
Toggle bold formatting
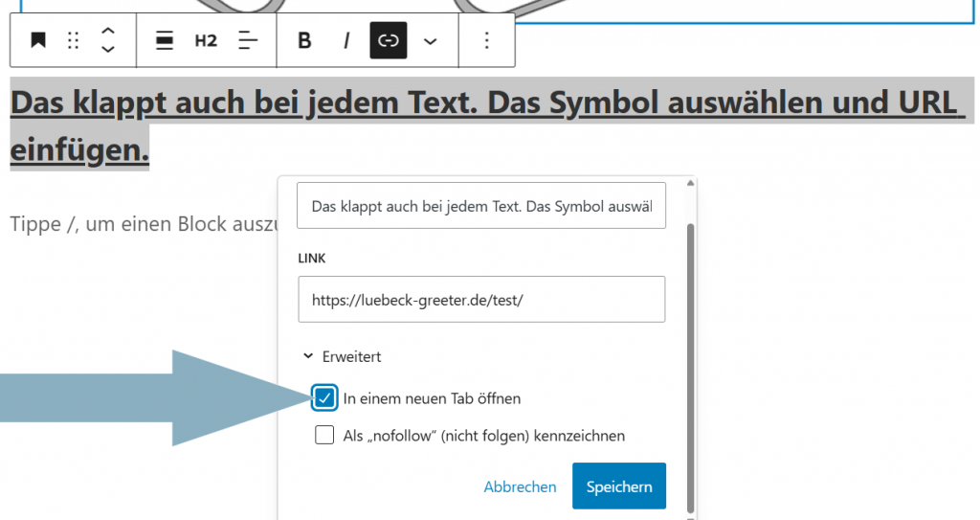[x=304, y=40]
